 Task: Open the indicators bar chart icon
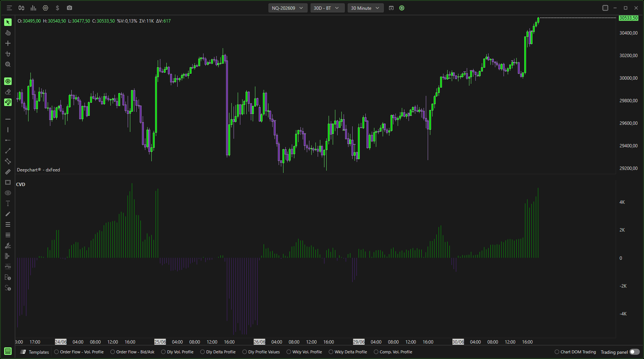click(x=33, y=8)
